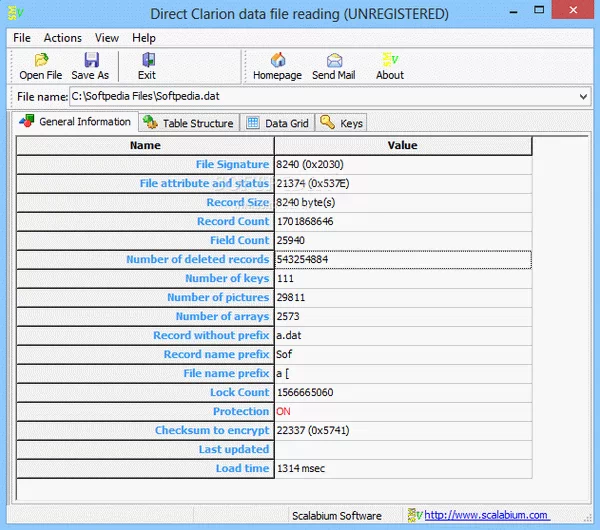Select the Number of pictures label
The height and width of the screenshot is (530, 600).
click(x=218, y=297)
